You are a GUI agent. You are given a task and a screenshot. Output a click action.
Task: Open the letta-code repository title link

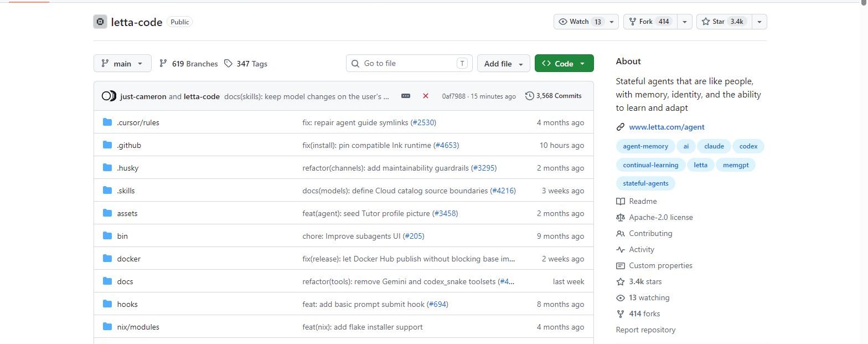[x=137, y=22]
